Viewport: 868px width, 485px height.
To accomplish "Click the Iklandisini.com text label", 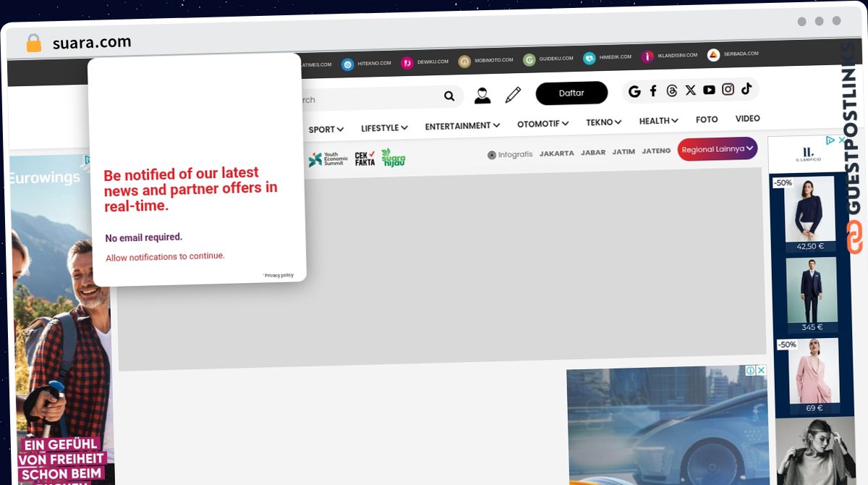I will [678, 55].
